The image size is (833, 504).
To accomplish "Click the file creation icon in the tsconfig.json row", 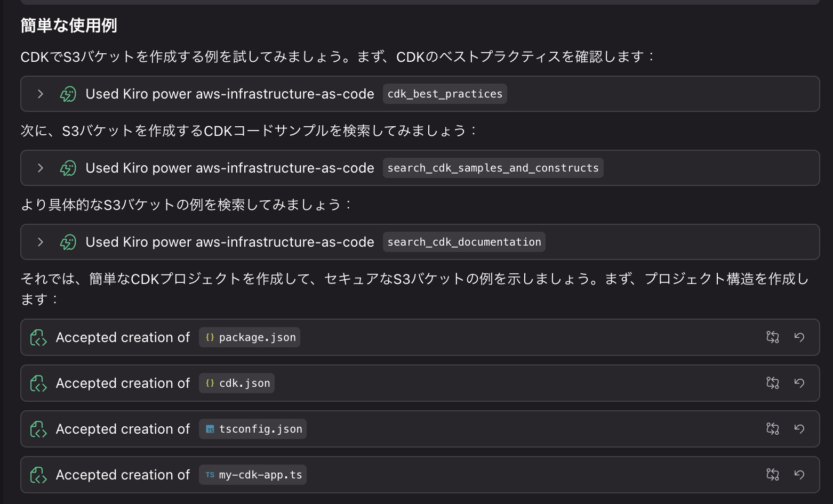I will [38, 429].
